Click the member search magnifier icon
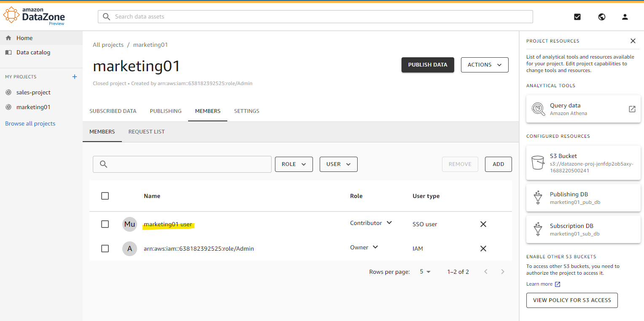 tap(103, 164)
